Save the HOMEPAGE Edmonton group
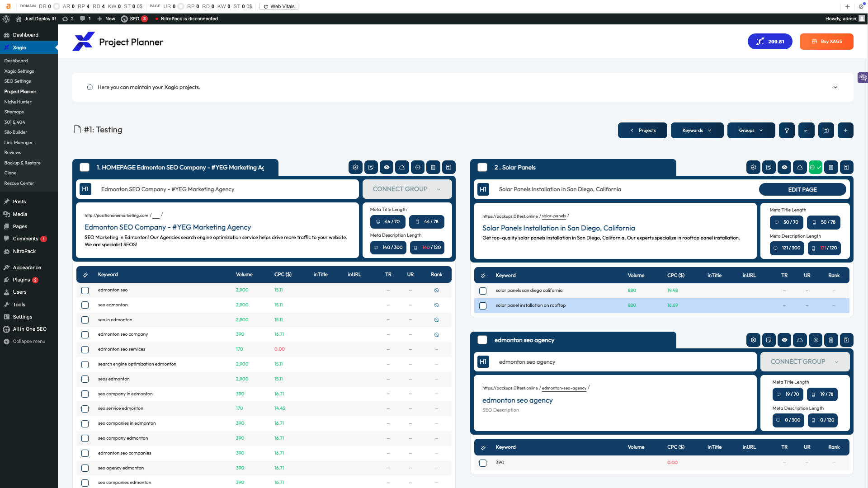 tap(448, 167)
